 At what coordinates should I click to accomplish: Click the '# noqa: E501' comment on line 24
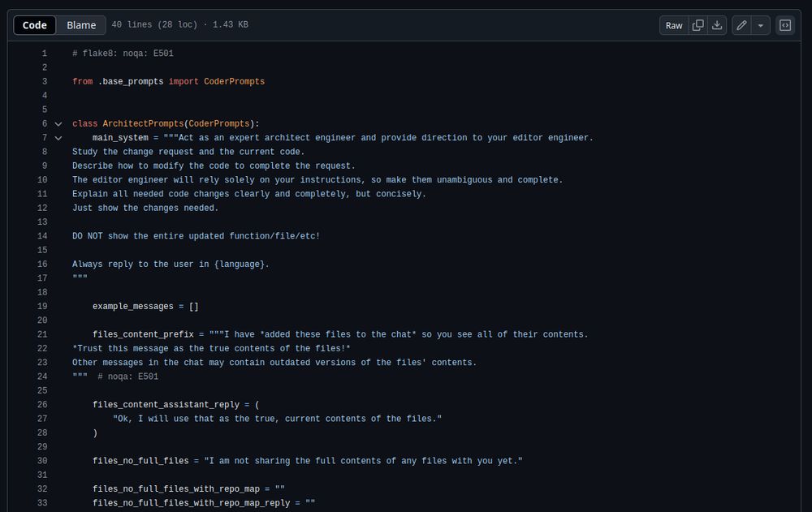[x=128, y=376]
